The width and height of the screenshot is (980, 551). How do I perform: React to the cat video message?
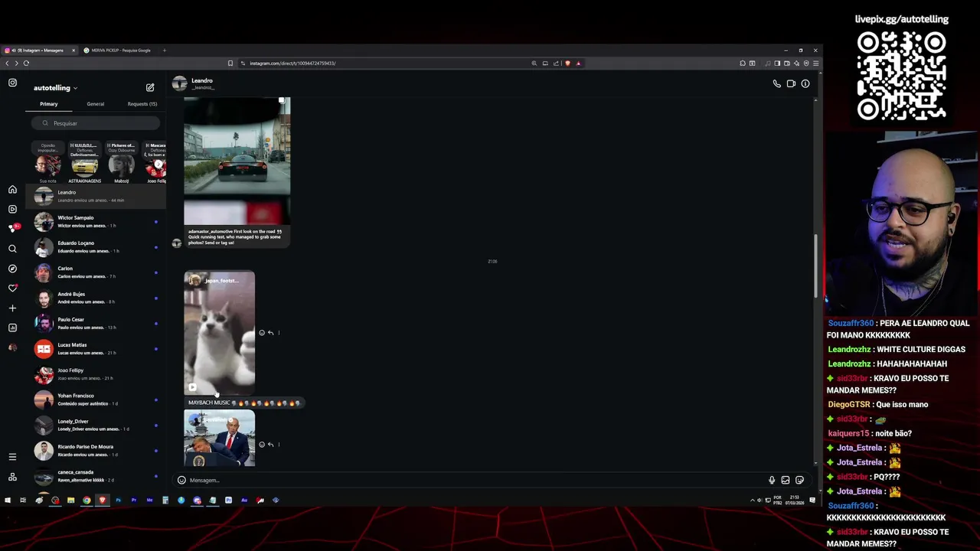coord(262,333)
